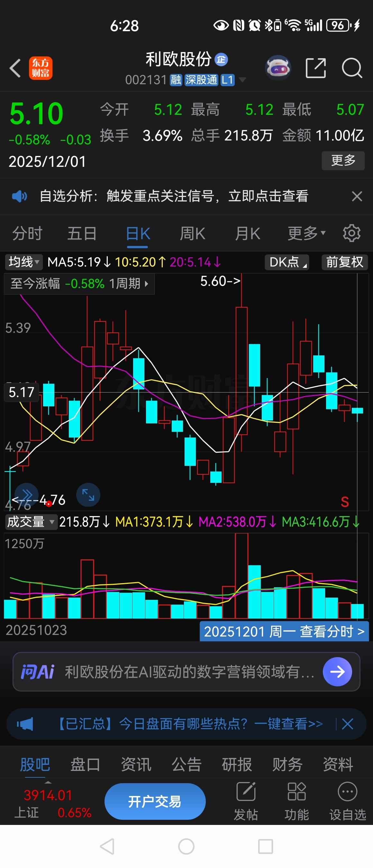The height and width of the screenshot is (868, 373).
Task: Expand the stock code dropdown arrow
Action: [x=242, y=80]
